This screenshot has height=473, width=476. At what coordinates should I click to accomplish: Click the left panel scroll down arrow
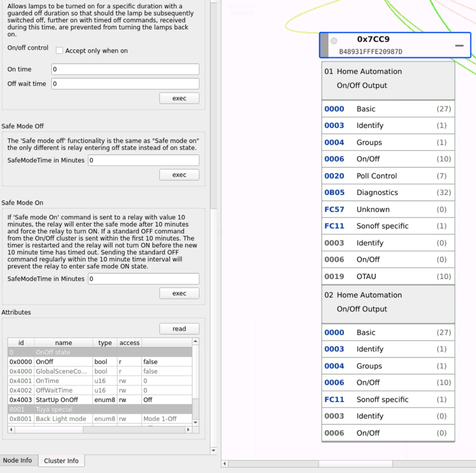coord(214,450)
